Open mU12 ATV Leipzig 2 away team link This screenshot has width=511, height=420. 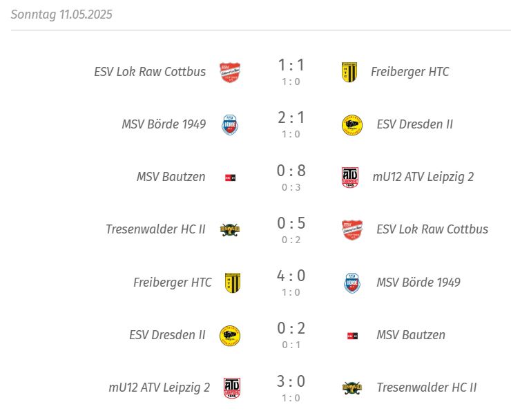coord(423,177)
